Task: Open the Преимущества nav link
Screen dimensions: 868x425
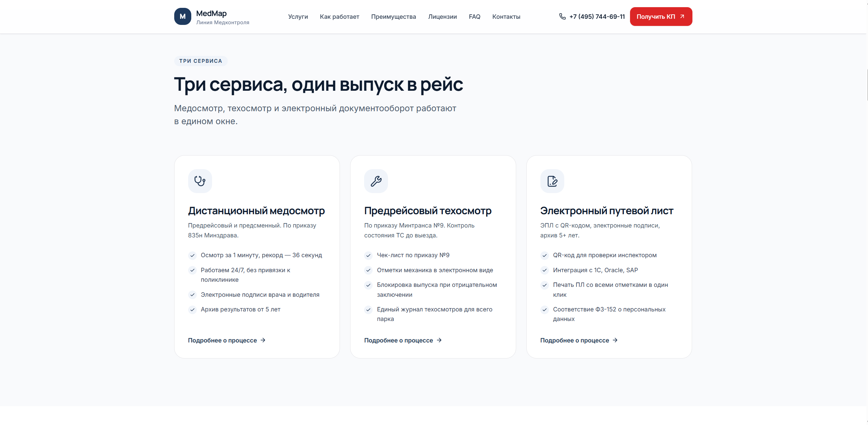Action: [393, 17]
